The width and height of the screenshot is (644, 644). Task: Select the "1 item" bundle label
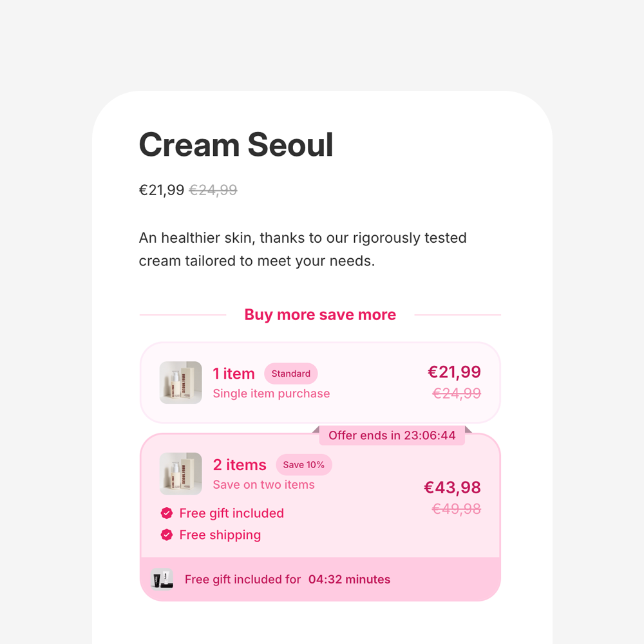[x=234, y=374]
